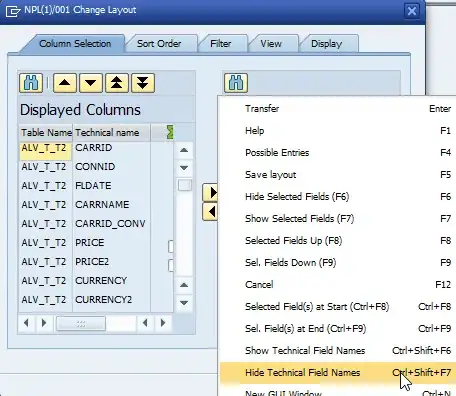Move selected field up one row
456x396 pixels.
pyautogui.click(x=65, y=83)
